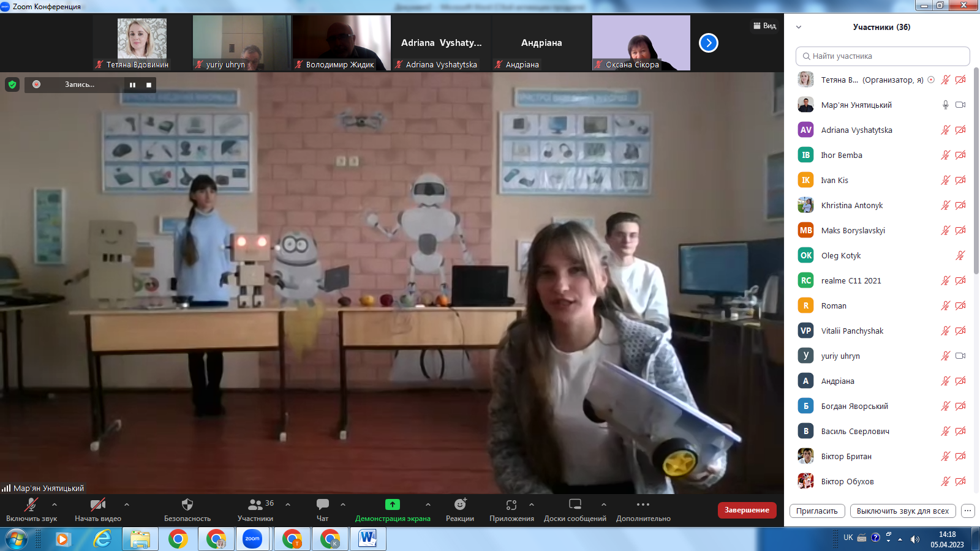Open the Apps (Приложения) icon
Image resolution: width=980 pixels, height=551 pixels.
(511, 504)
